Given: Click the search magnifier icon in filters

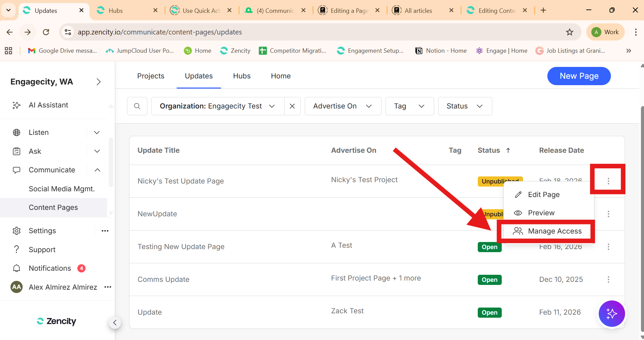Looking at the screenshot, I should pos(137,106).
